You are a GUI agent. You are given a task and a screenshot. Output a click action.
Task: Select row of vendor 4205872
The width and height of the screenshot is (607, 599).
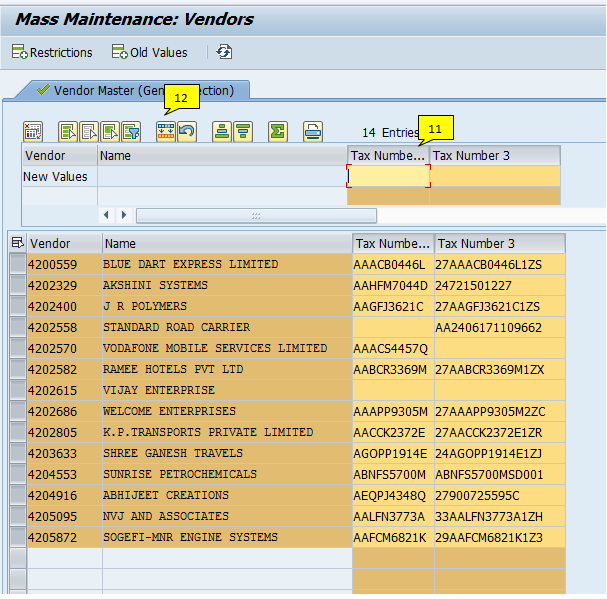[x=17, y=538]
